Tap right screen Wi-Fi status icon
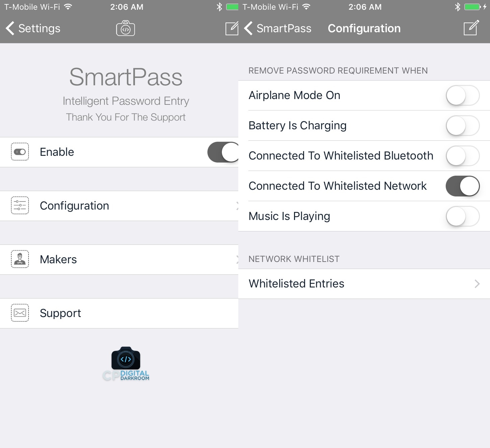Image resolution: width=490 pixels, height=448 pixels. 306,7
